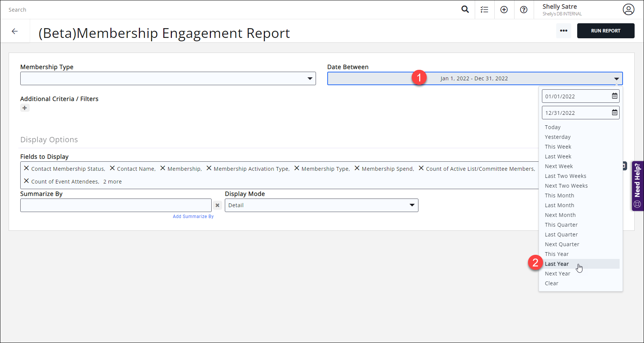Open the Membership Type dropdown
The image size is (644, 343).
click(x=310, y=78)
